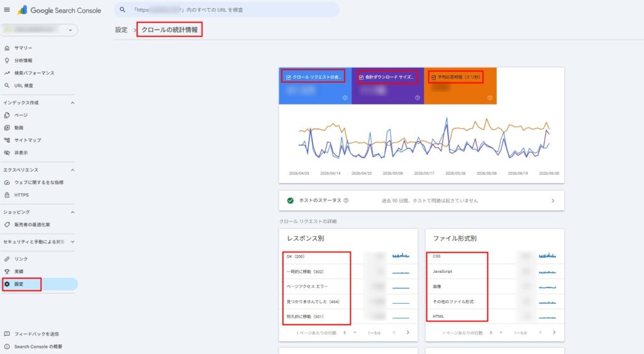Viewport: 644px width, 354px height.
Task: Click help icon on purple download size card
Action: point(418,97)
